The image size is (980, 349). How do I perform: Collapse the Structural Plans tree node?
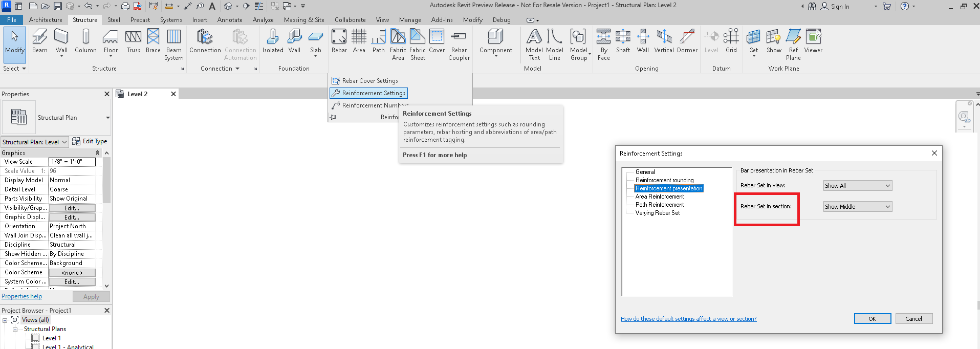(15, 330)
